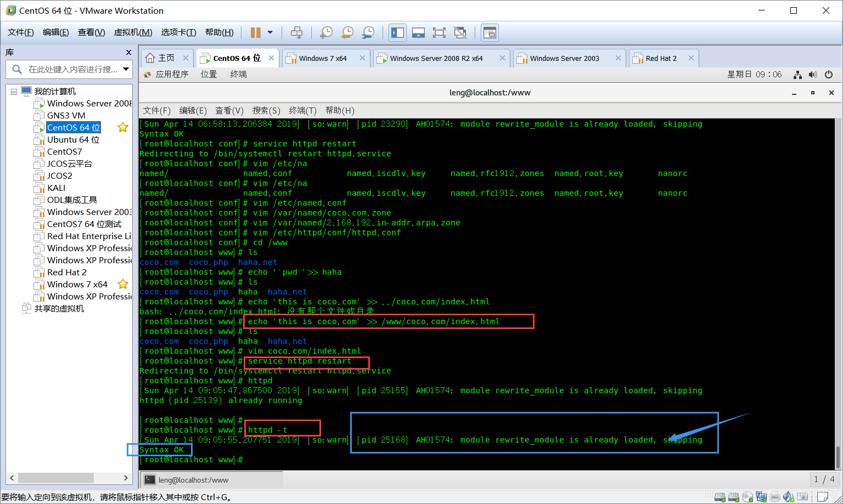Revert the virtual machine to its previous snapshot
This screenshot has width=843, height=504.
pos(347,32)
